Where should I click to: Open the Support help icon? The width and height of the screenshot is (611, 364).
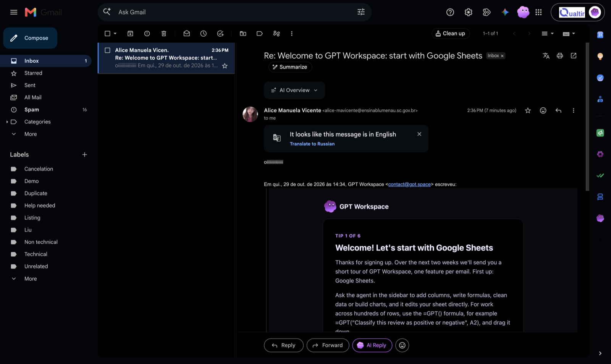click(x=450, y=12)
